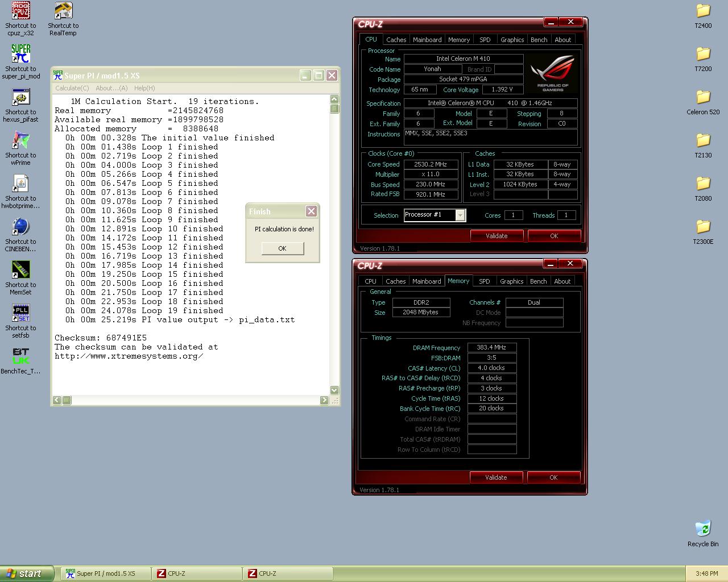The width and height of the screenshot is (728, 582).
Task: Click the Super PI title bar icon
Action: pos(57,75)
